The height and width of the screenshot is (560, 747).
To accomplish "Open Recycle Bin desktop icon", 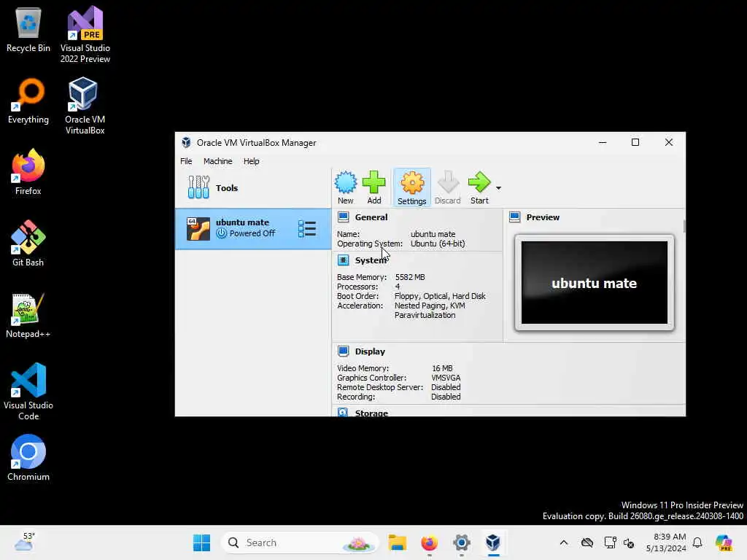I will 28,30.
